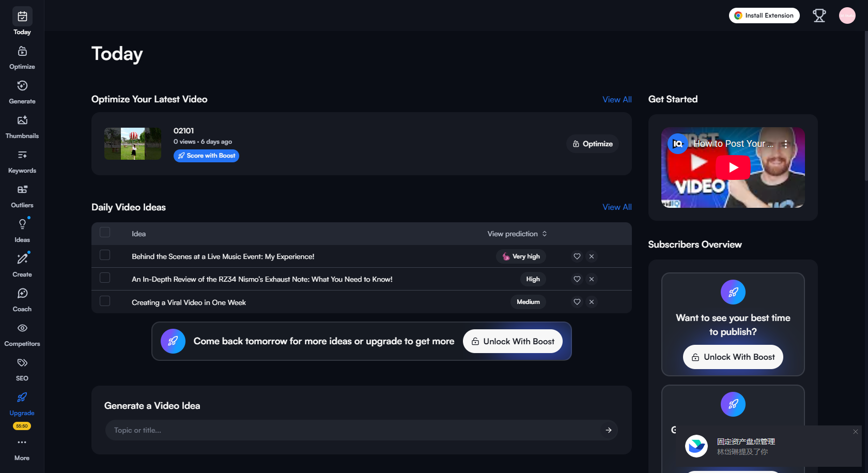Go to the Generate section
This screenshot has height=473, width=868.
22,92
